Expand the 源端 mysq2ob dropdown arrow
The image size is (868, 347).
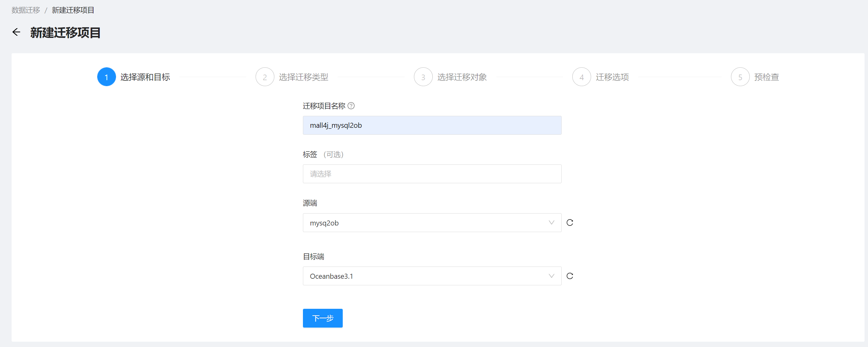[551, 222]
